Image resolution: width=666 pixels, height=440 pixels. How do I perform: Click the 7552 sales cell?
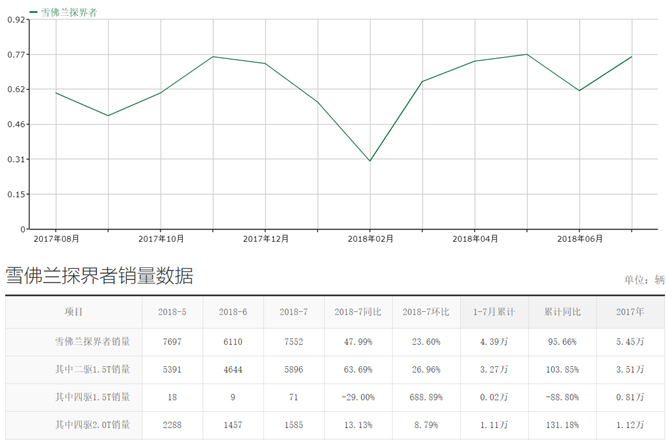[x=293, y=342]
